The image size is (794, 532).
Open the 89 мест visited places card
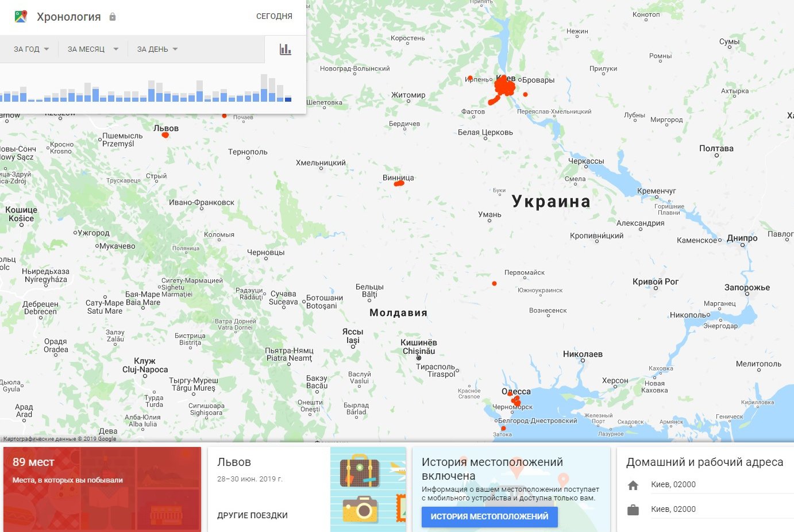point(102,489)
